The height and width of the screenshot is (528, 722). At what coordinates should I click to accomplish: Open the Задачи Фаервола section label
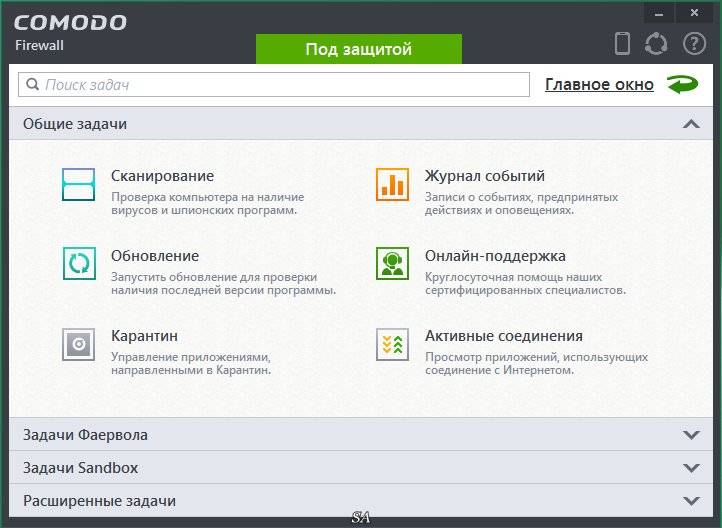pyautogui.click(x=85, y=435)
